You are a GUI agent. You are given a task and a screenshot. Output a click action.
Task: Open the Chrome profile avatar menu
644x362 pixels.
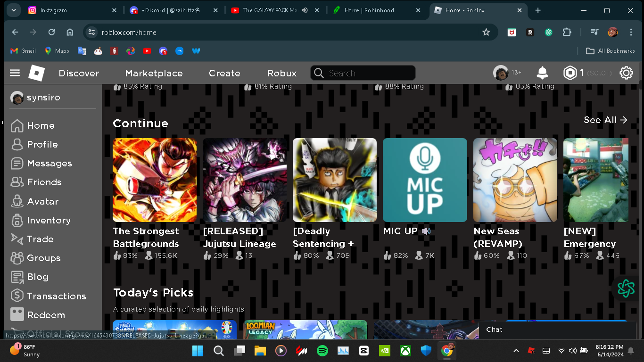coord(612,32)
